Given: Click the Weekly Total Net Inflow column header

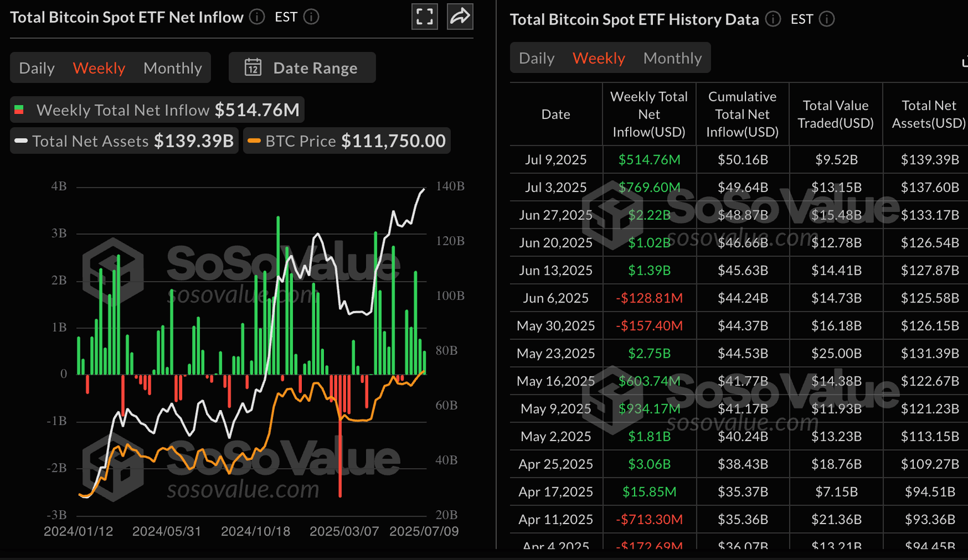Looking at the screenshot, I should click(648, 114).
